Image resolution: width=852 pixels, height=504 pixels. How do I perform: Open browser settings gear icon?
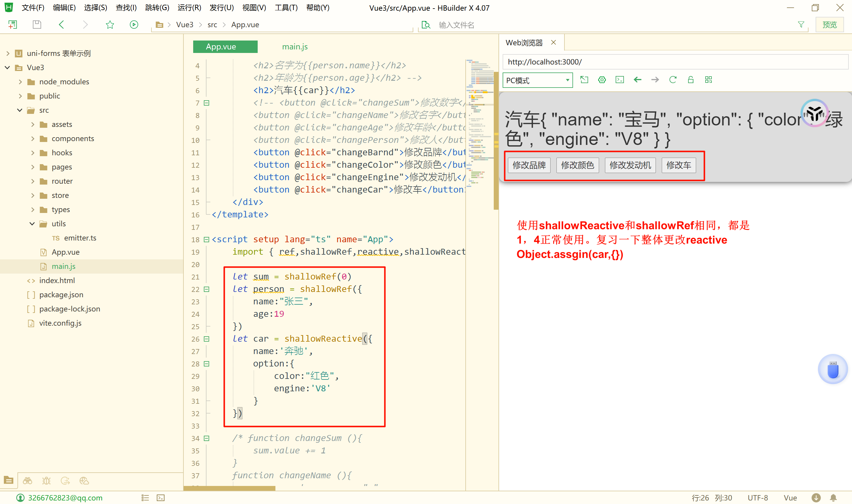point(602,80)
